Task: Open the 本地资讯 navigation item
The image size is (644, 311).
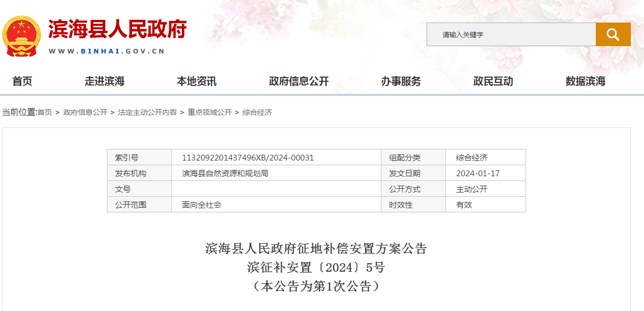Action: [197, 81]
